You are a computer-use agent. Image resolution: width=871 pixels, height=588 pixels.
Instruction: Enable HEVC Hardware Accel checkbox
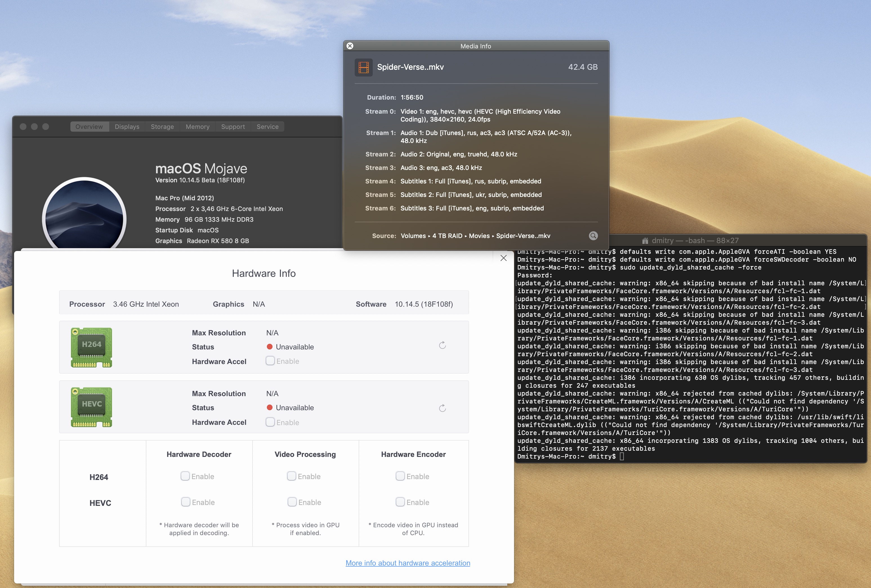[270, 422]
